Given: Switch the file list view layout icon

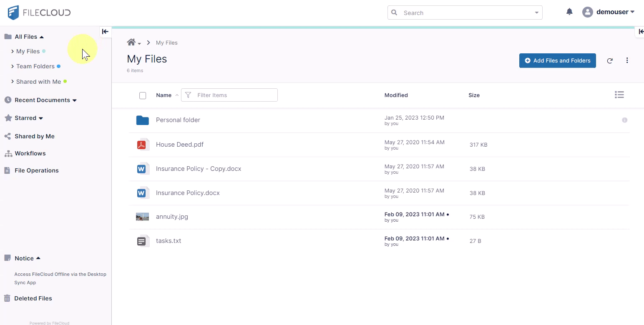Looking at the screenshot, I should tap(619, 95).
